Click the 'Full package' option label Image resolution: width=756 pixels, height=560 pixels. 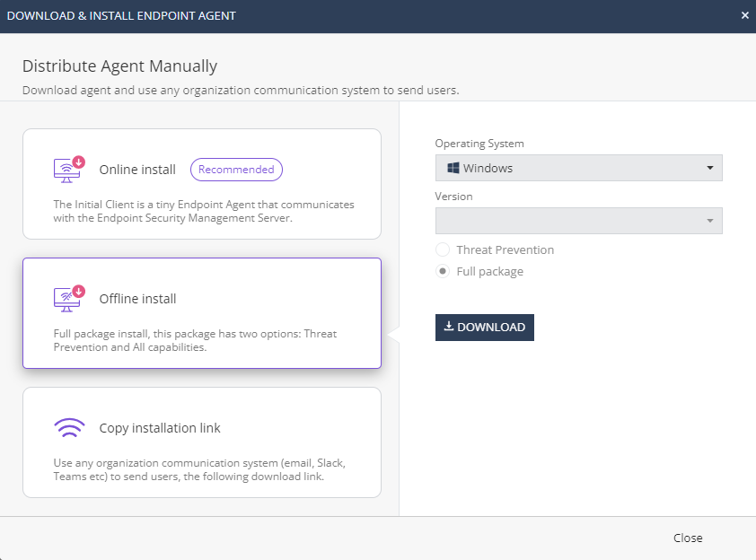[490, 271]
